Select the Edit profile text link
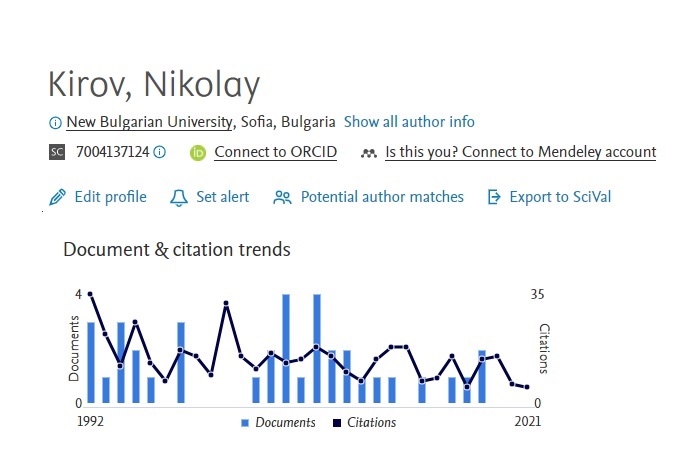The image size is (692, 465). pyautogui.click(x=110, y=197)
